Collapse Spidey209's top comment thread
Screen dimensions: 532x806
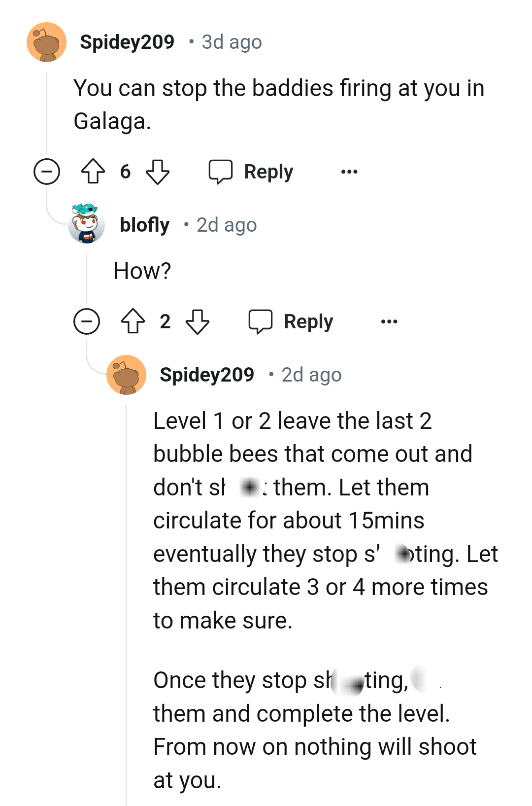coord(47,172)
